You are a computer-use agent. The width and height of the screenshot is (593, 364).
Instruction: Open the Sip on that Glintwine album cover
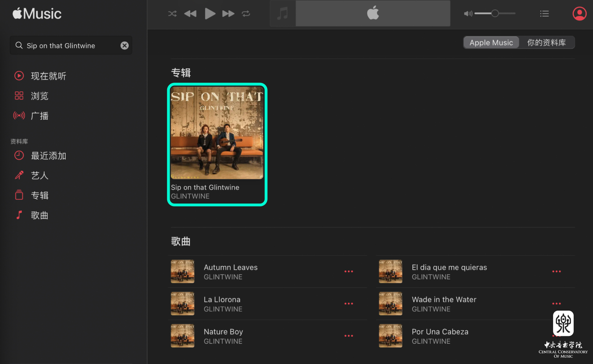tap(217, 133)
